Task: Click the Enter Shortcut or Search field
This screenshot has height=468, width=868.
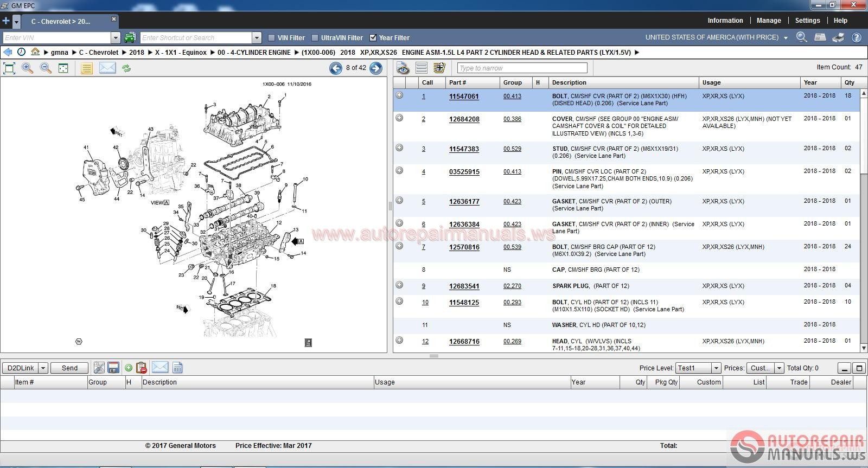Action: 196,37
